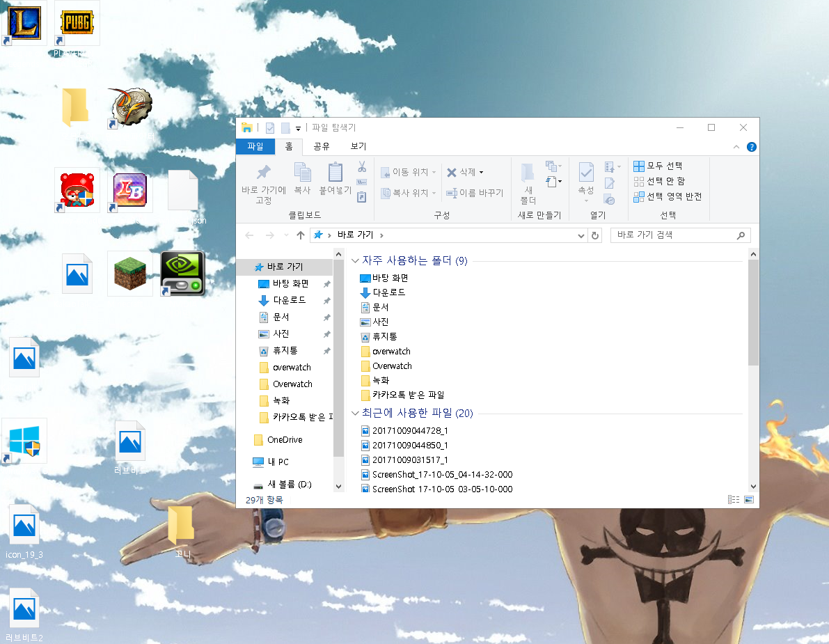The height and width of the screenshot is (644, 829).
Task: Click the 이름 바꾸기 (Rename) ribbon button
Action: pyautogui.click(x=475, y=193)
